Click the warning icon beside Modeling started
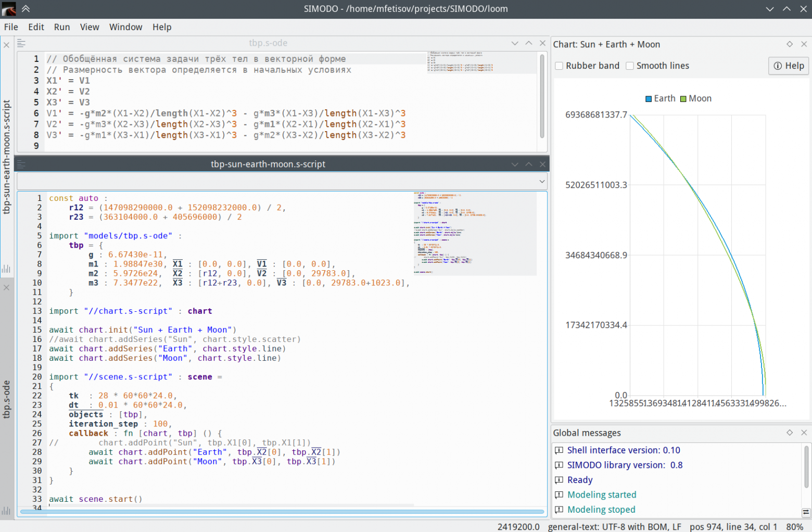 tap(559, 495)
